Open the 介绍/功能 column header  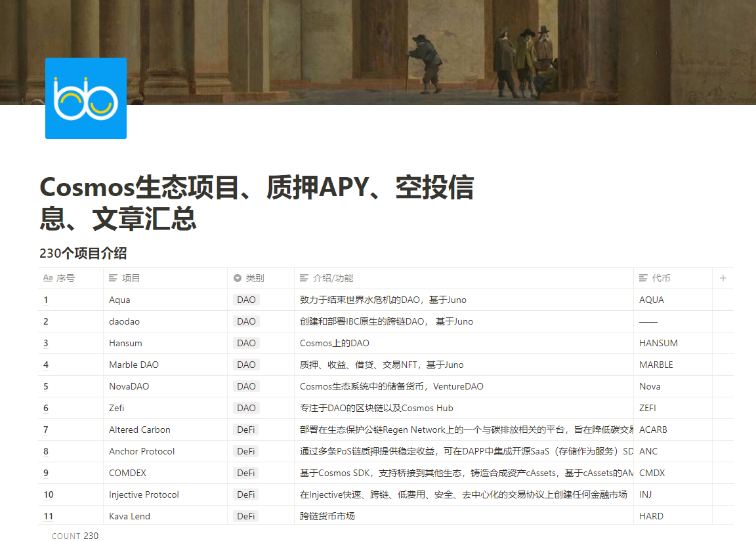464,278
